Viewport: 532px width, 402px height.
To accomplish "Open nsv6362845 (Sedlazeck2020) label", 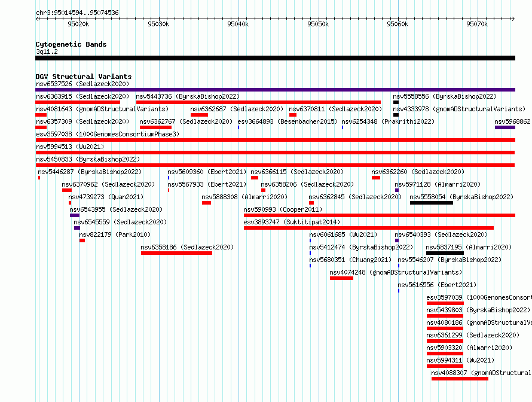I will pyautogui.click(x=355, y=197).
